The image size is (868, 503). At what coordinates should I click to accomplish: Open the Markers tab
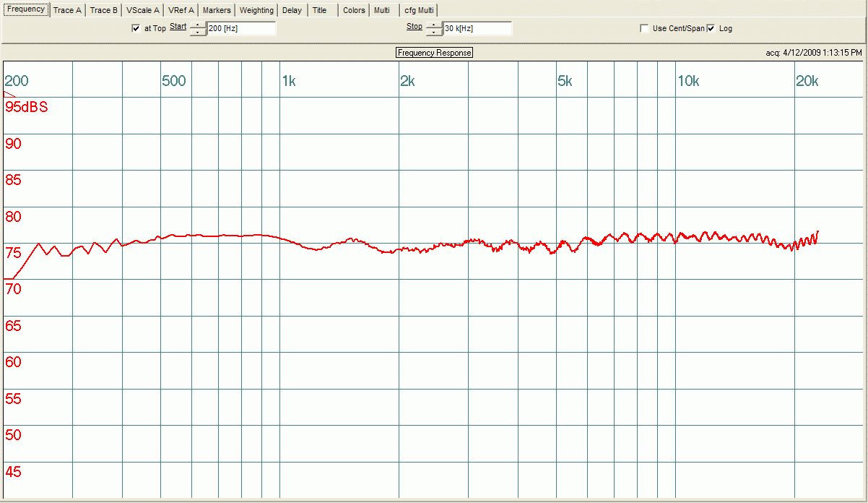click(x=217, y=10)
